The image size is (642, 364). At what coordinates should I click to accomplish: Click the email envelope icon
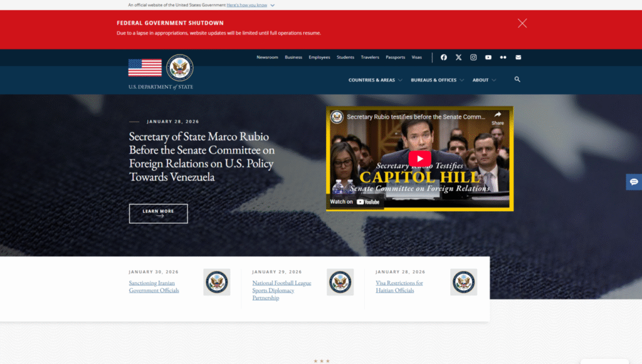(518, 57)
